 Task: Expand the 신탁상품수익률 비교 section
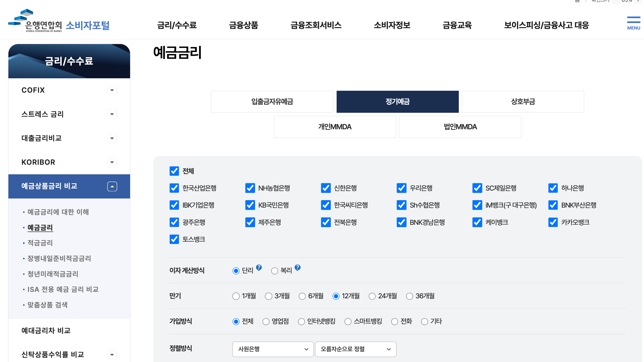[x=112, y=355]
